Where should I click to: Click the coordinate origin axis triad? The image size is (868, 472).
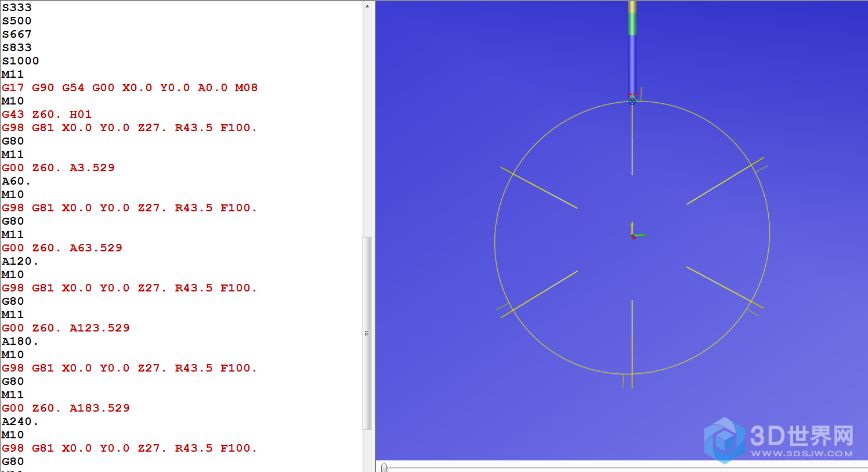(x=637, y=231)
